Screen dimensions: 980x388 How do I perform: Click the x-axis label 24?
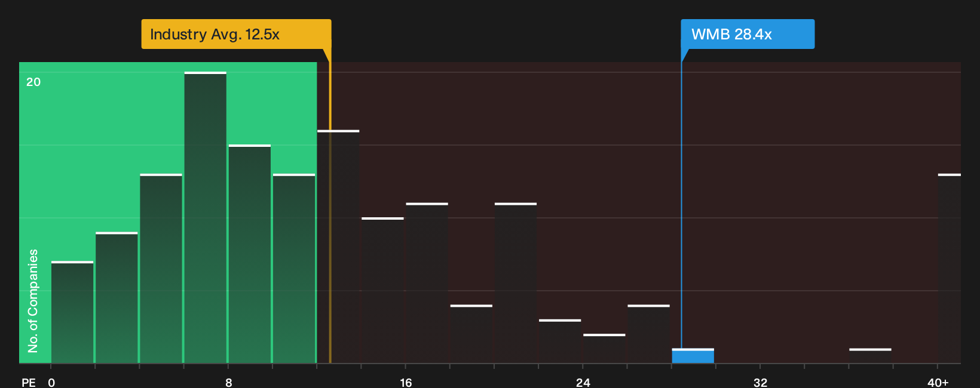(x=583, y=382)
